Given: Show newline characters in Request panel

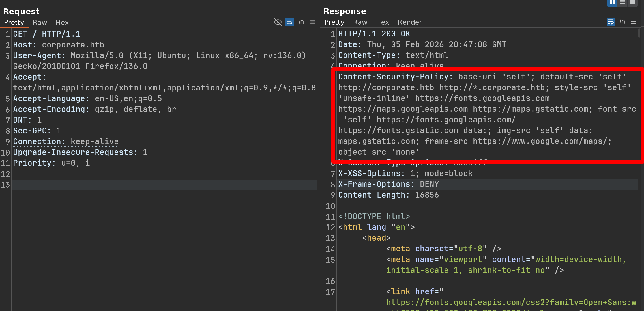Looking at the screenshot, I should [301, 22].
